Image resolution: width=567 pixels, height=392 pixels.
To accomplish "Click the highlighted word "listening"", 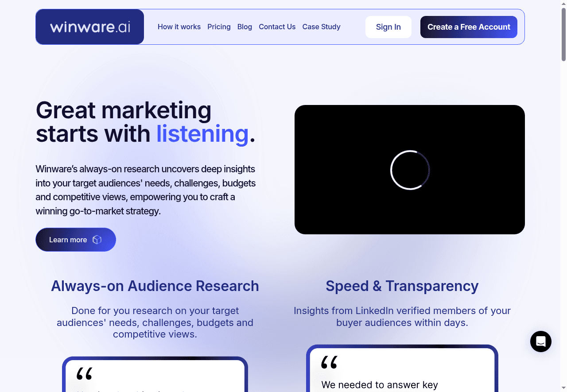I will 202,134.
